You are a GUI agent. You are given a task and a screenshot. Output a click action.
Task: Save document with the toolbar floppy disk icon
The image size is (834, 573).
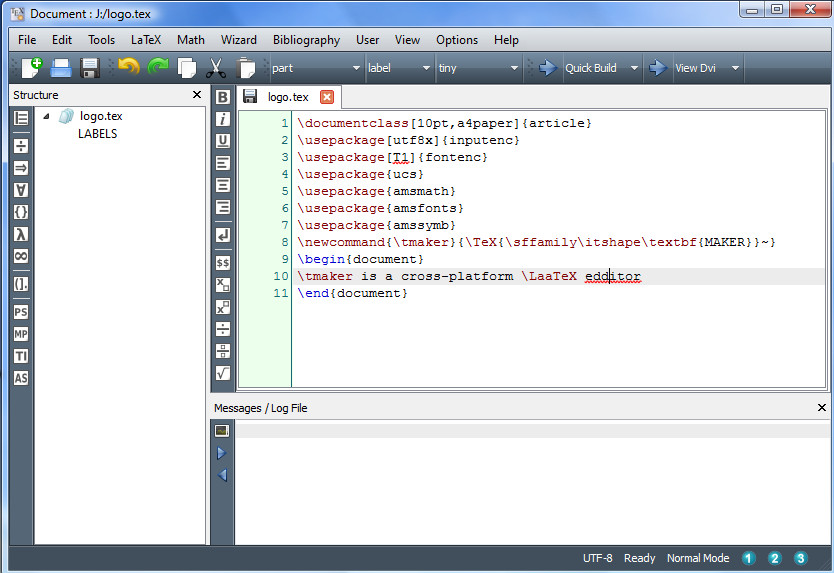coord(90,68)
